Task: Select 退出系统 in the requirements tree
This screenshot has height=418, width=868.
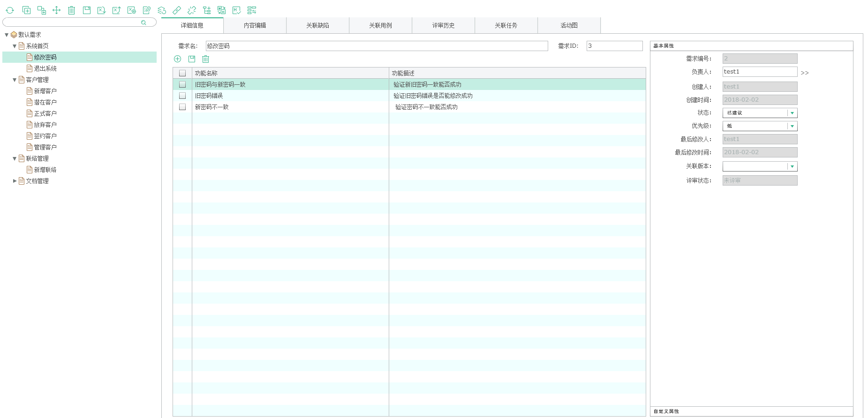Action: [45, 68]
